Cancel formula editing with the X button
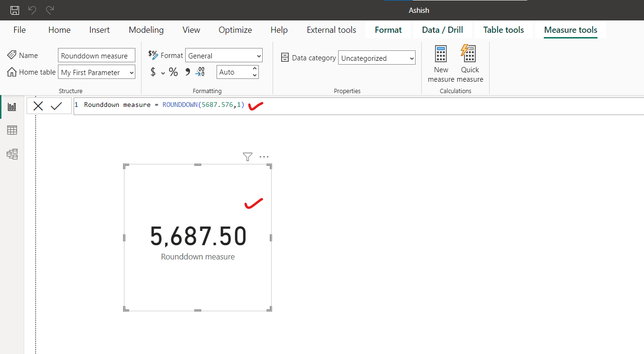The width and height of the screenshot is (644, 354). pyautogui.click(x=38, y=105)
